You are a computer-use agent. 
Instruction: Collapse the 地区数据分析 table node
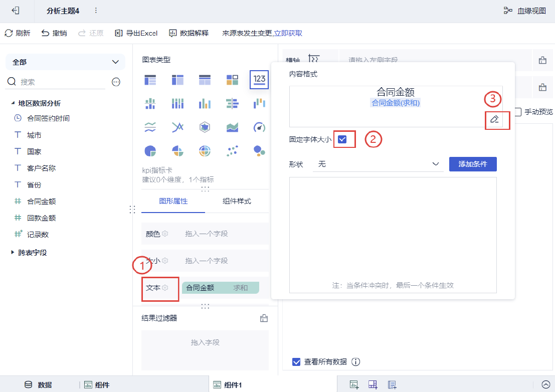coord(13,103)
